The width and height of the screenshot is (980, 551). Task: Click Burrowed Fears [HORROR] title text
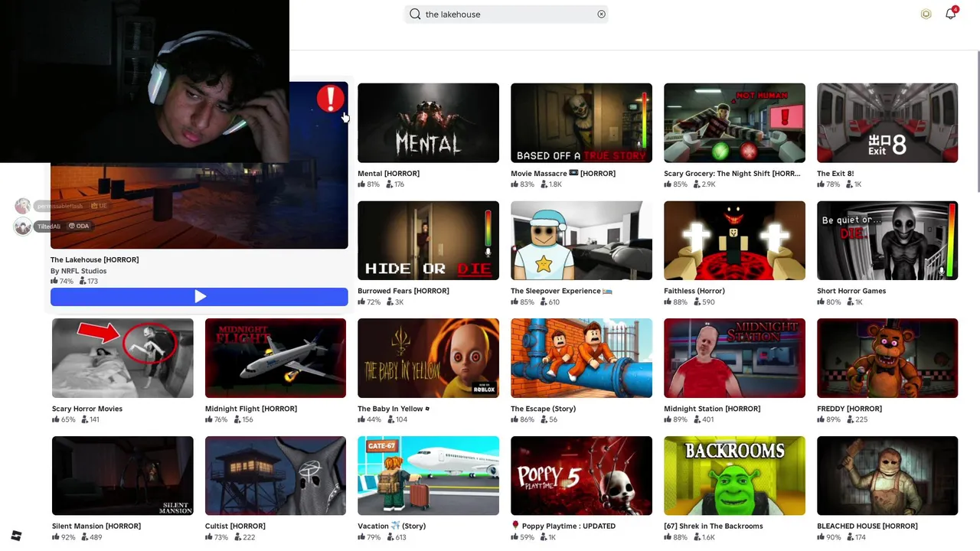pyautogui.click(x=403, y=291)
